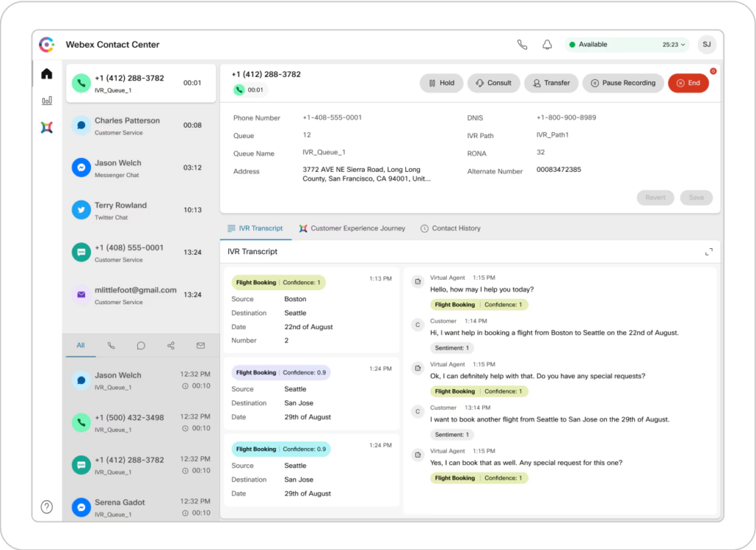This screenshot has height=550, width=756.
Task: Switch to Customer Experience Journey tab
Action: 352,229
